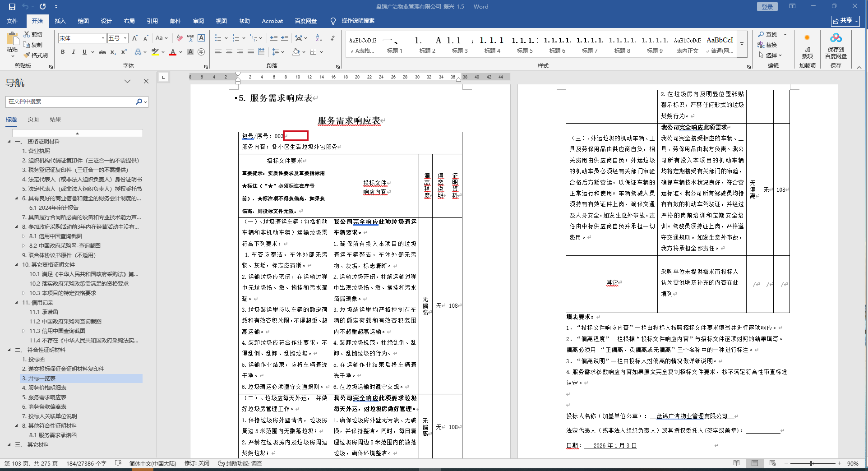The image size is (868, 471).
Task: Increase paragraph indent
Action: 285,38
